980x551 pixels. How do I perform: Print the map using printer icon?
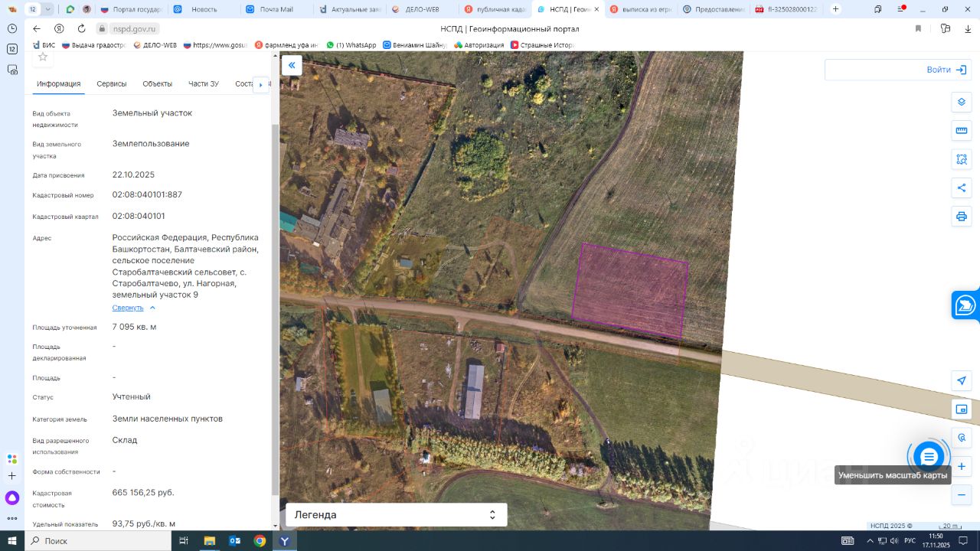(x=962, y=217)
